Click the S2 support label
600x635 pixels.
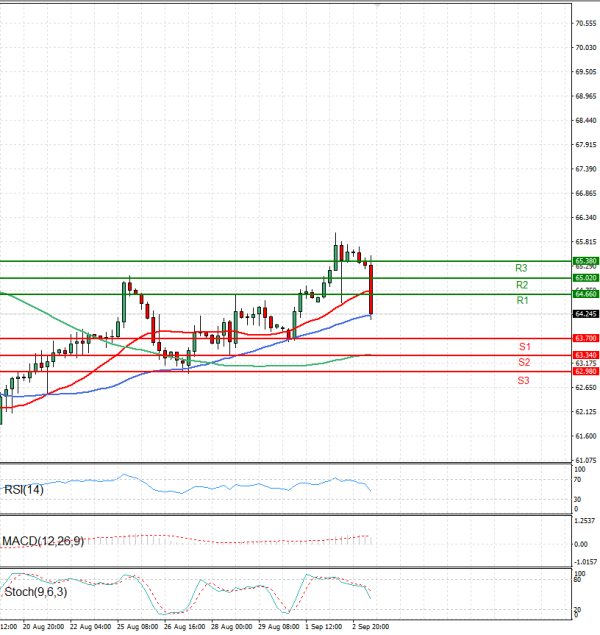tap(524, 362)
